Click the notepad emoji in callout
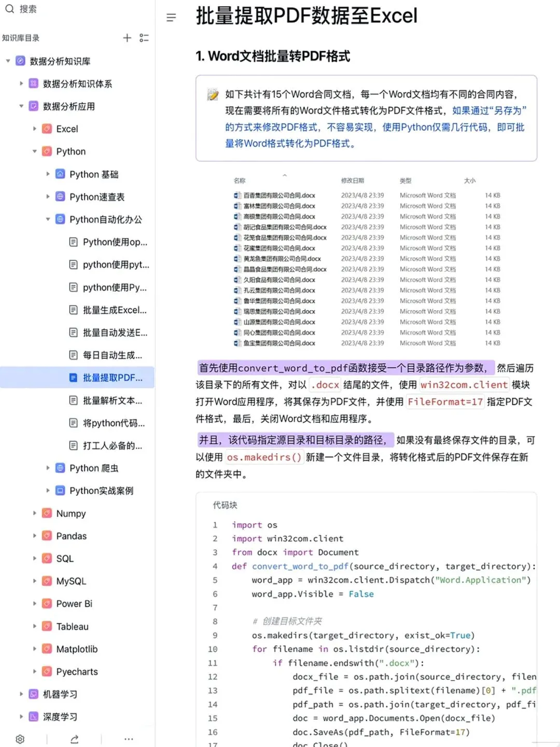The width and height of the screenshot is (560, 747). pyautogui.click(x=213, y=94)
